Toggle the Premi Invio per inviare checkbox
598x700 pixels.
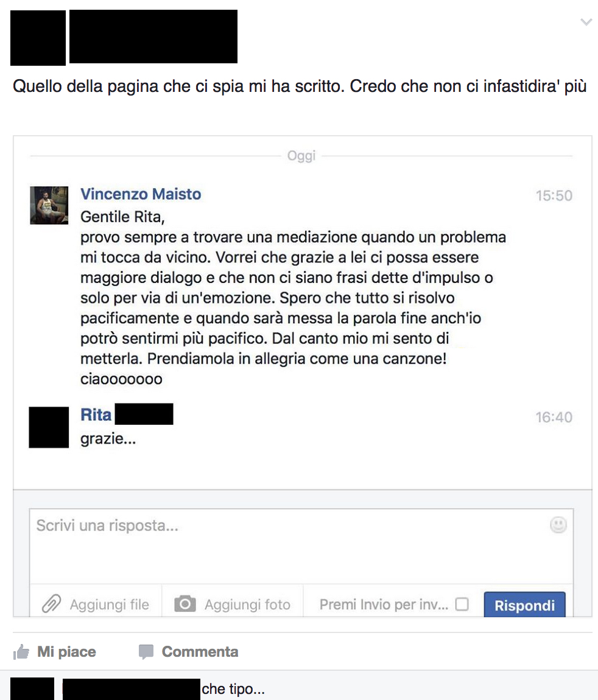[x=462, y=604]
